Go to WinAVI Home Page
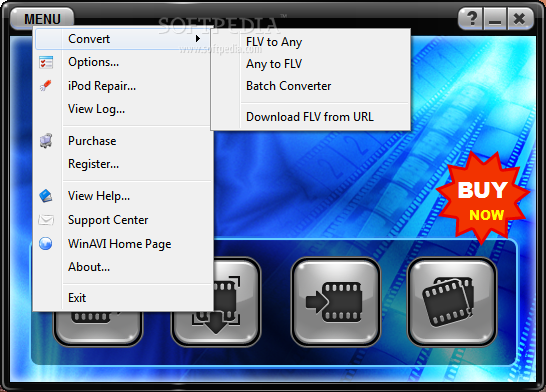This screenshot has height=392, width=546. [x=123, y=244]
